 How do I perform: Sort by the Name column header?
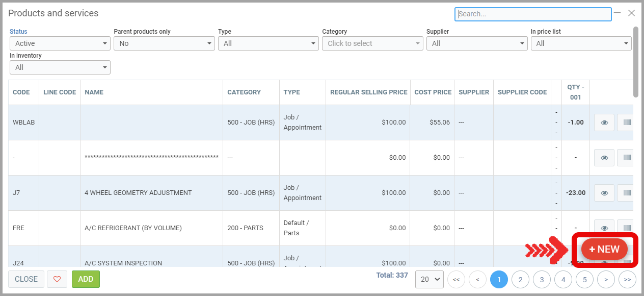coord(94,92)
